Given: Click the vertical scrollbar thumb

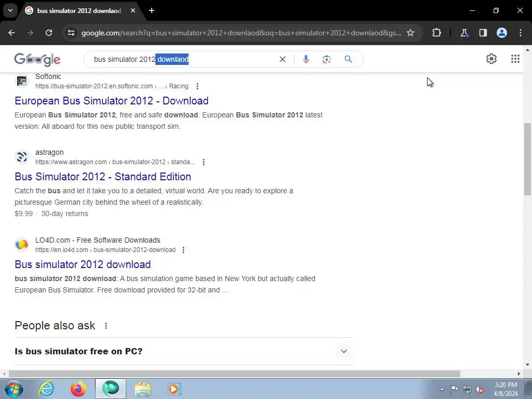Looking at the screenshot, I should click(x=527, y=159).
